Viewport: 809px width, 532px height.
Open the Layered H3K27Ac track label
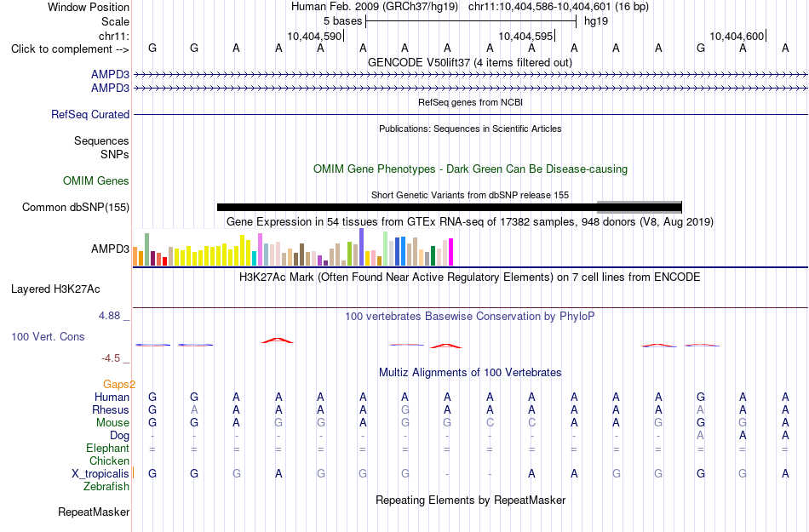coord(55,289)
